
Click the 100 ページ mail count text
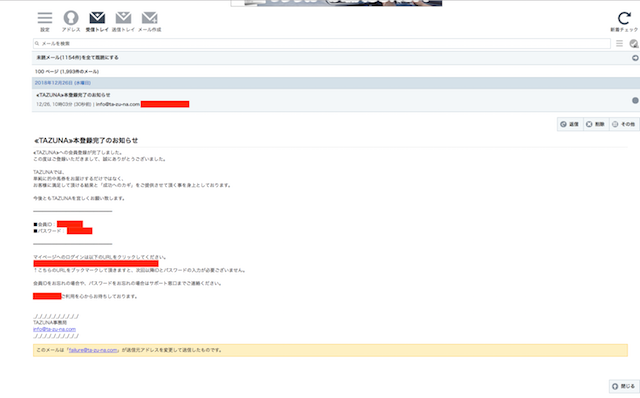click(x=67, y=71)
